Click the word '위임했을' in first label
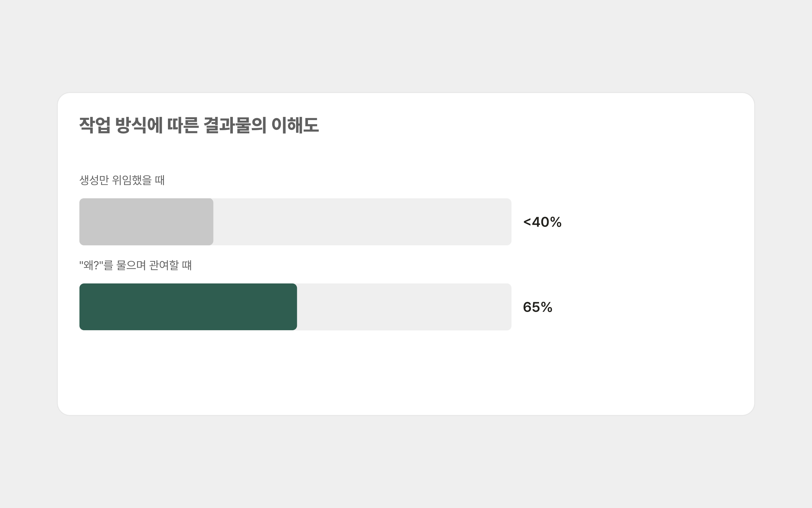The height and width of the screenshot is (508, 812). pyautogui.click(x=132, y=180)
